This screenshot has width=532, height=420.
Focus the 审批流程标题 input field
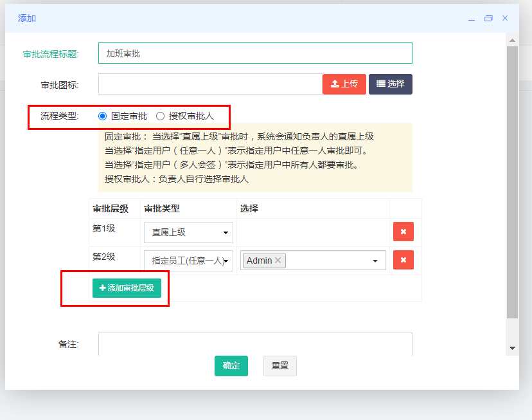255,53
